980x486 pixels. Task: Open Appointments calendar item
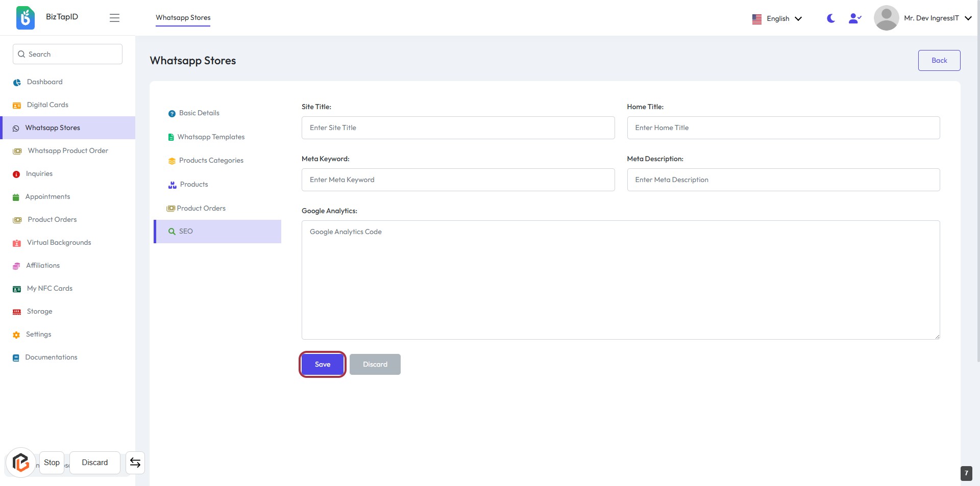[x=47, y=197]
